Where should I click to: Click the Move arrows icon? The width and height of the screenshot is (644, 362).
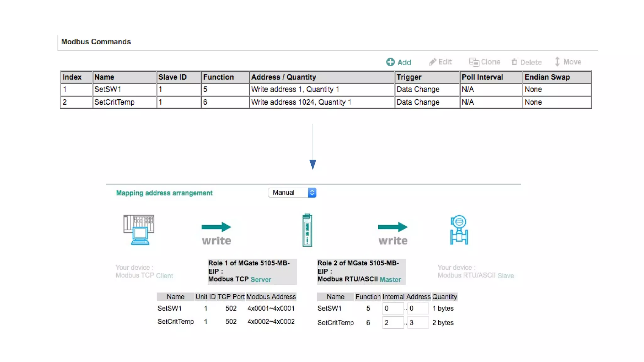(x=557, y=62)
